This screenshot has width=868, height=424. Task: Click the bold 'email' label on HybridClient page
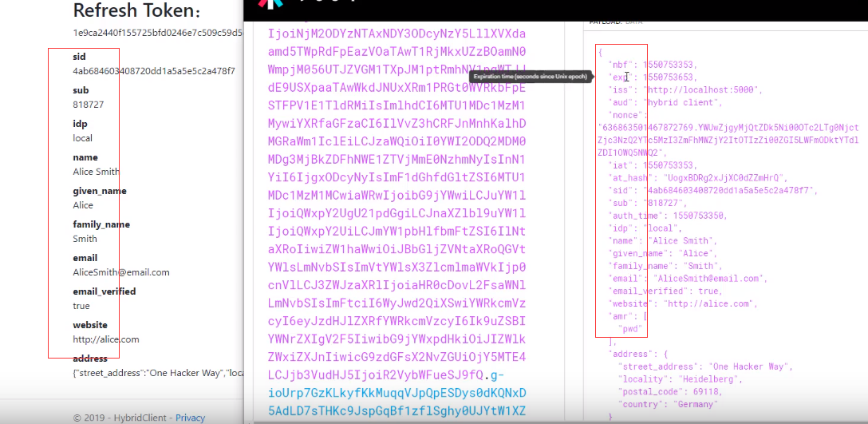(85, 258)
